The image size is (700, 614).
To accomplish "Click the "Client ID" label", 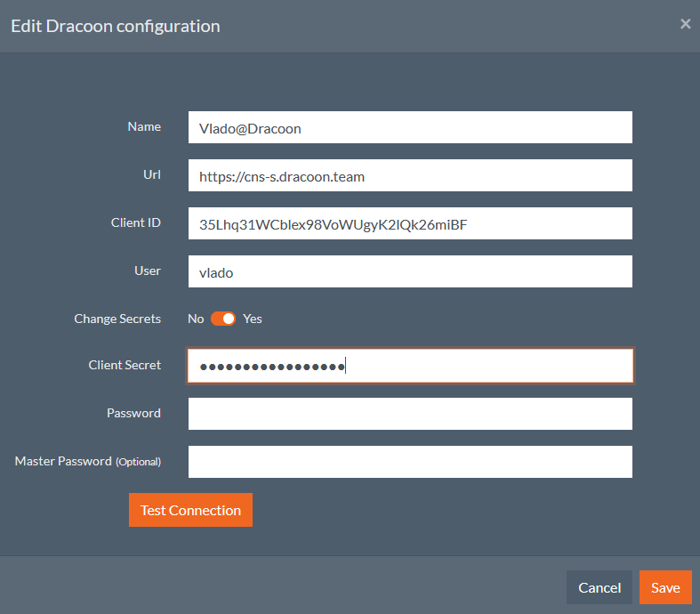I will [136, 222].
